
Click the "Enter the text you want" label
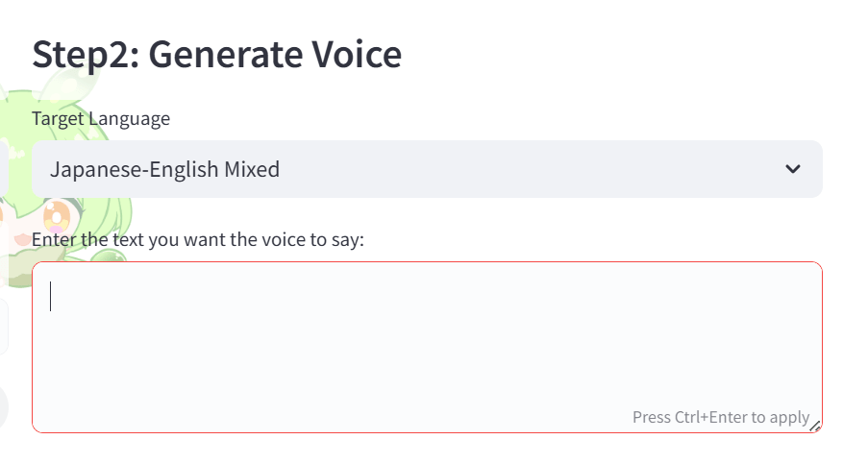[198, 239]
